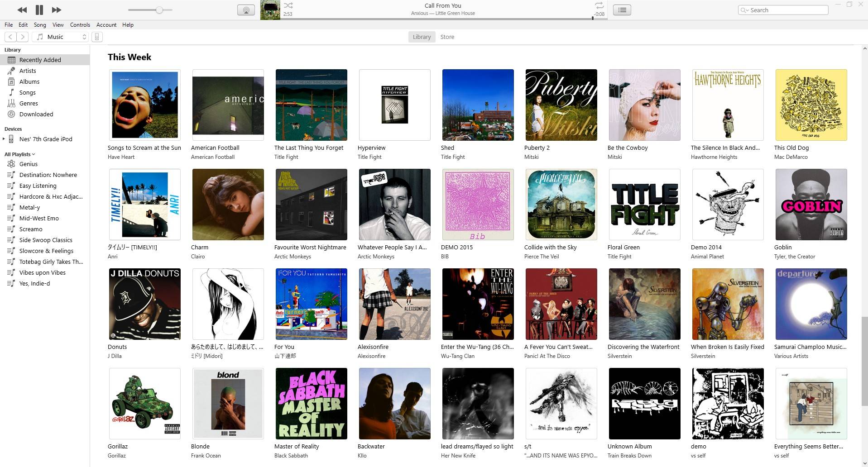The height and width of the screenshot is (467, 868).
Task: Toggle the repeat mode
Action: click(599, 5)
